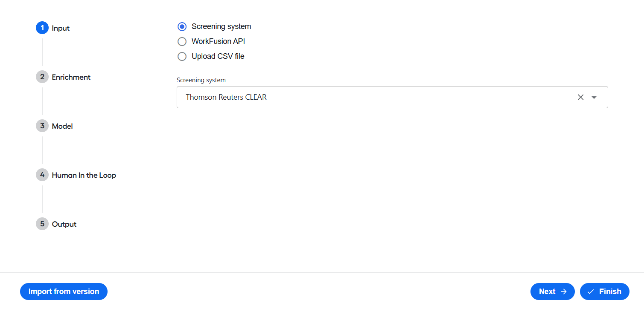Click the checkmark icon on Finish button
Screen dimensions: 644x309
(x=591, y=292)
